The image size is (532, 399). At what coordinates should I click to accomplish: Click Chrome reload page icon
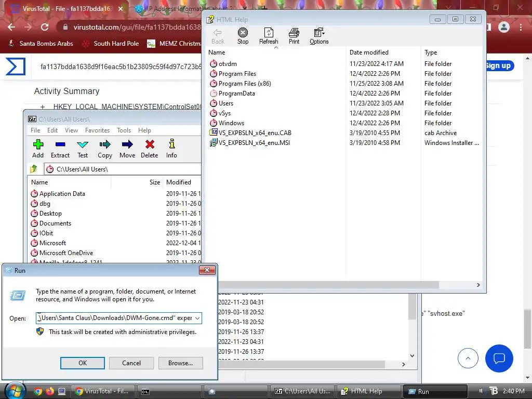point(45,27)
